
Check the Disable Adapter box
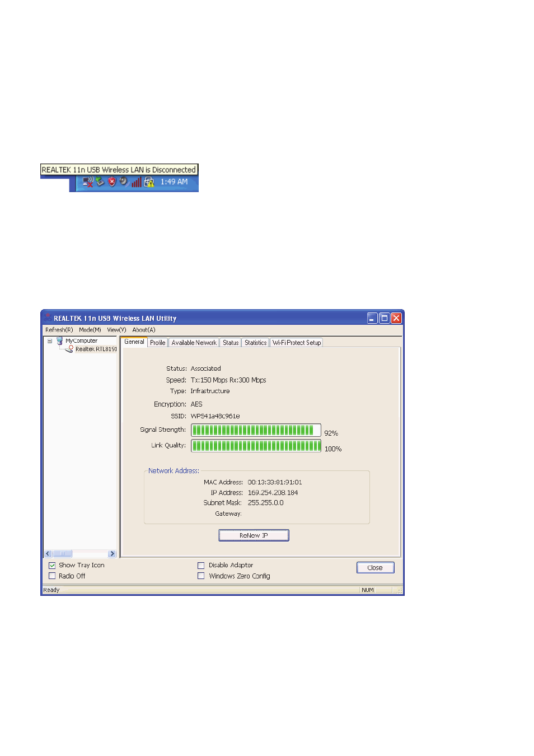tap(201, 565)
